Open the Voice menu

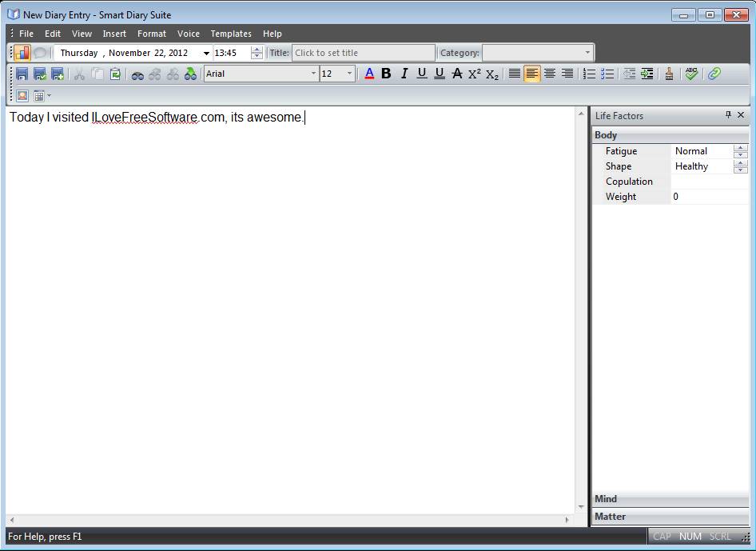(x=189, y=34)
